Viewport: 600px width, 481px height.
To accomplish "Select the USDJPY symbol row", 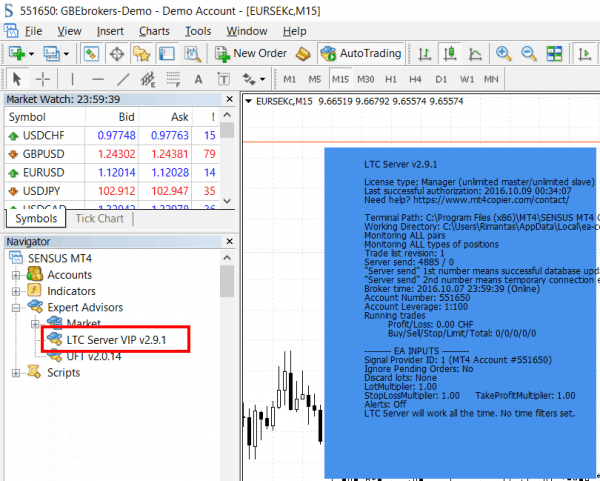I will pos(112,191).
